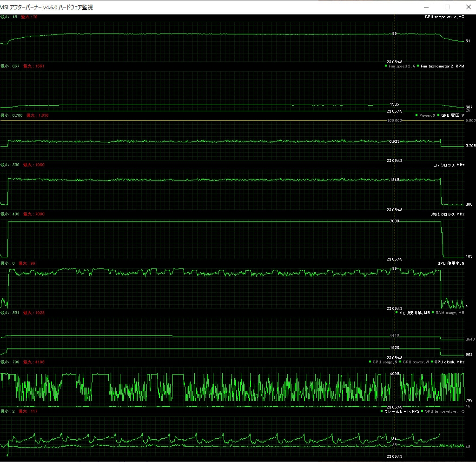Click the '最小 : 45' minimum temperature value
The width and height of the screenshot is (476, 462).
(9, 17)
